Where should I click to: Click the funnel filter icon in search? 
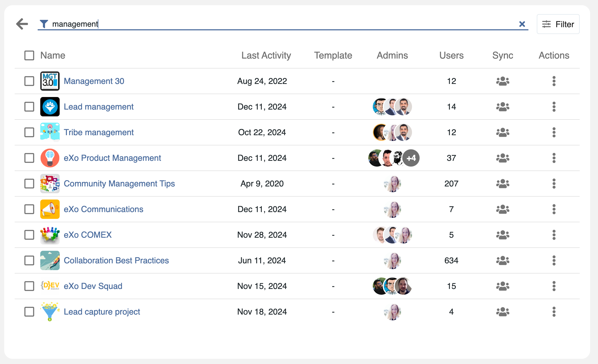[x=44, y=24]
